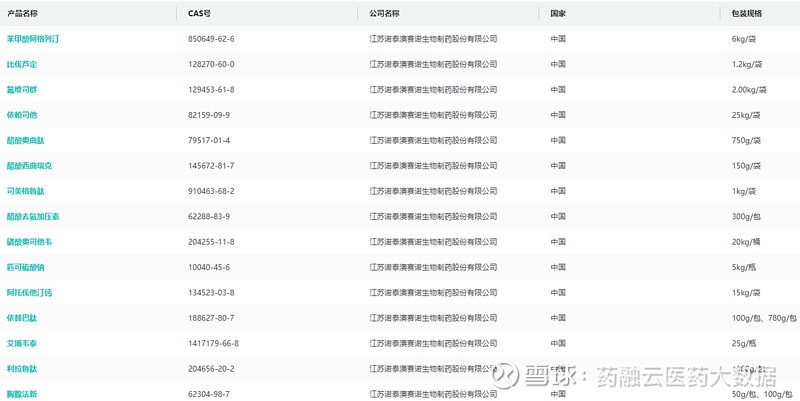Viewport: 800px width, 401px height.
Task: Open the 艾博韦泰 product link
Action: tap(22, 343)
